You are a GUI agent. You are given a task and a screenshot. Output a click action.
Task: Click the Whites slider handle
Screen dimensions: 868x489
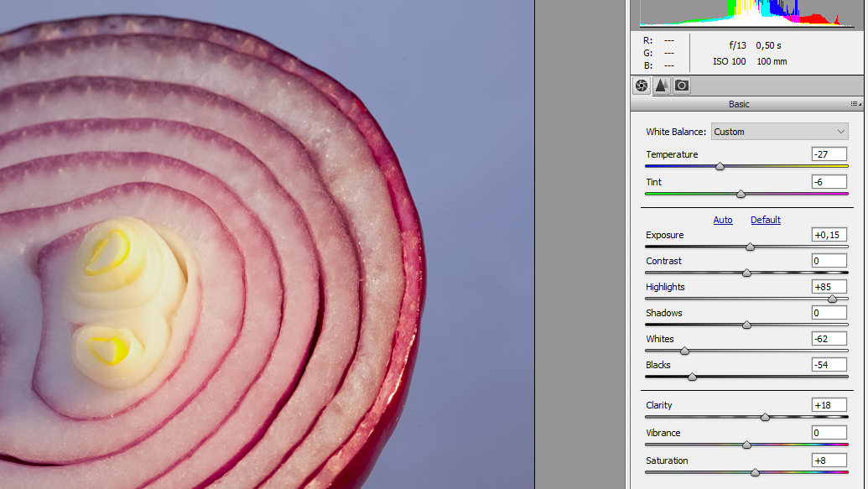(685, 351)
